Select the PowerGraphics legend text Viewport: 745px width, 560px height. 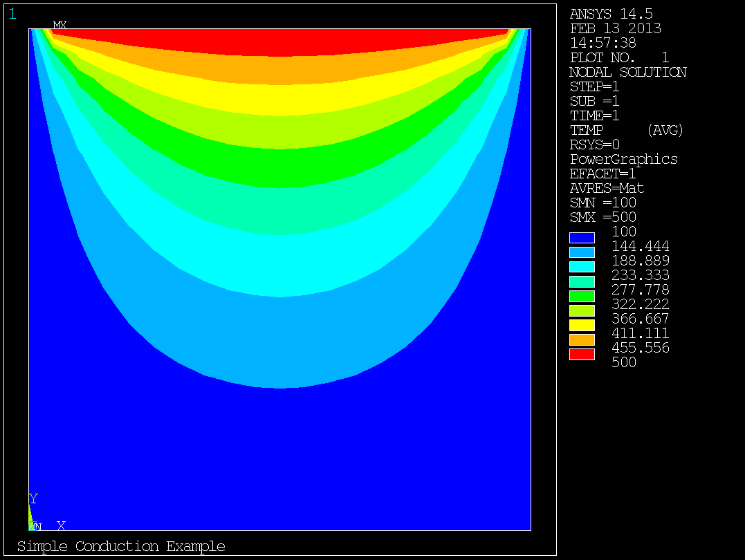coord(623,159)
